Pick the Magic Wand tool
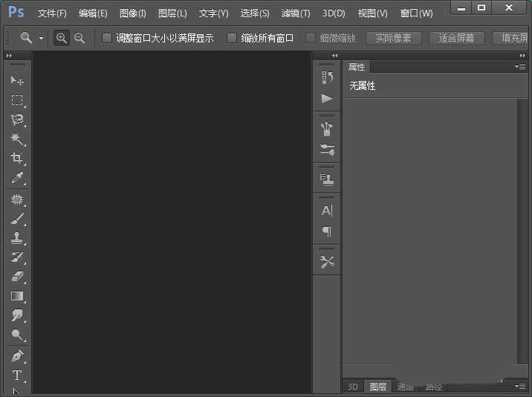The width and height of the screenshot is (532, 397). click(17, 139)
